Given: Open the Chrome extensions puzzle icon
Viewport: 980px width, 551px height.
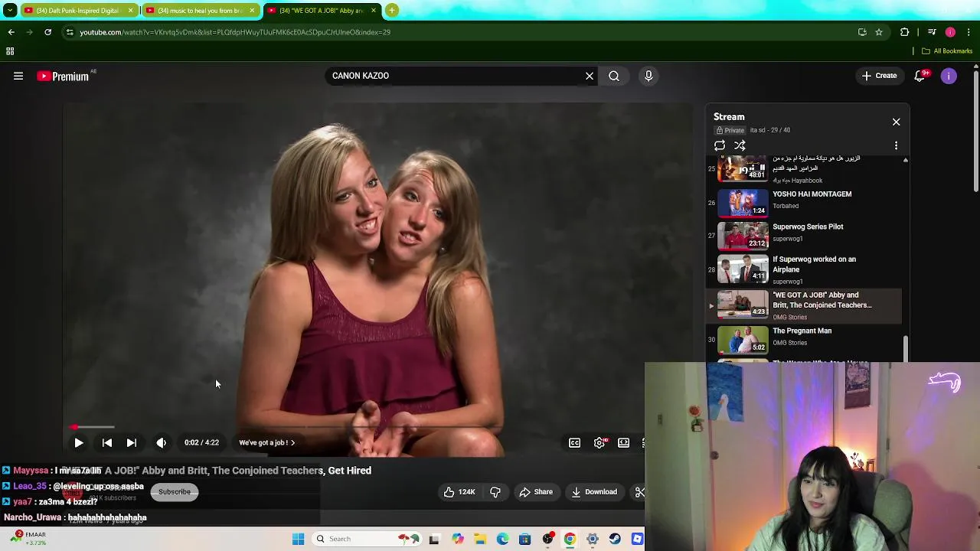Looking at the screenshot, I should point(905,32).
